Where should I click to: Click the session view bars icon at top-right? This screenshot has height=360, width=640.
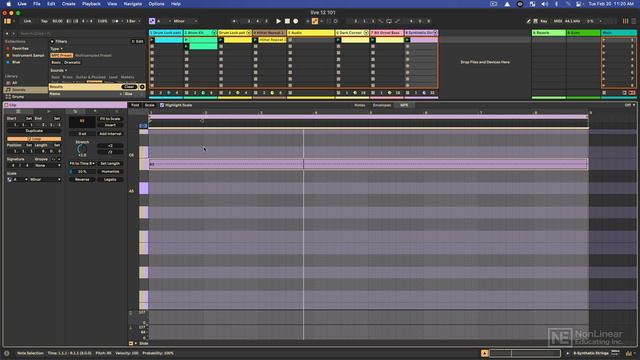pyautogui.click(x=625, y=21)
